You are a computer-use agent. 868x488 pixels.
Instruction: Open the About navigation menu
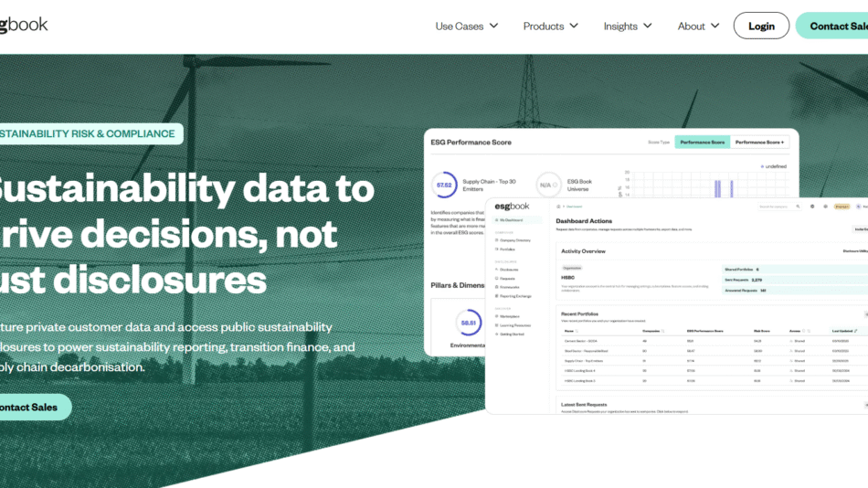pos(714,27)
